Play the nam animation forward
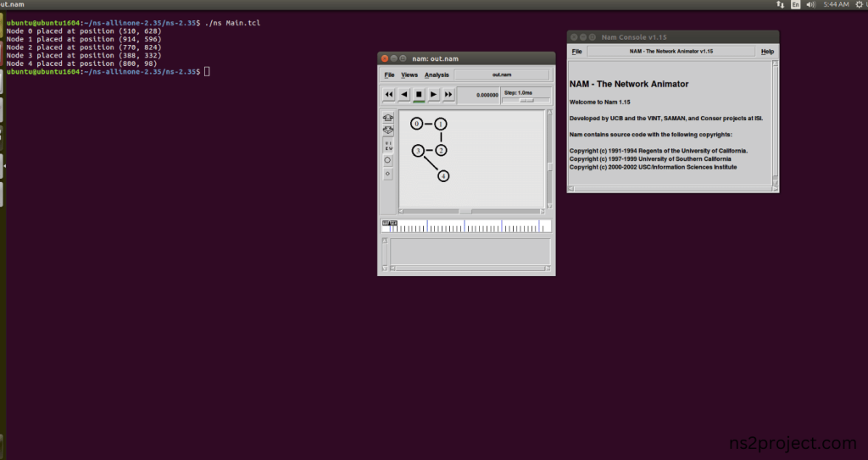868x460 pixels. point(433,95)
